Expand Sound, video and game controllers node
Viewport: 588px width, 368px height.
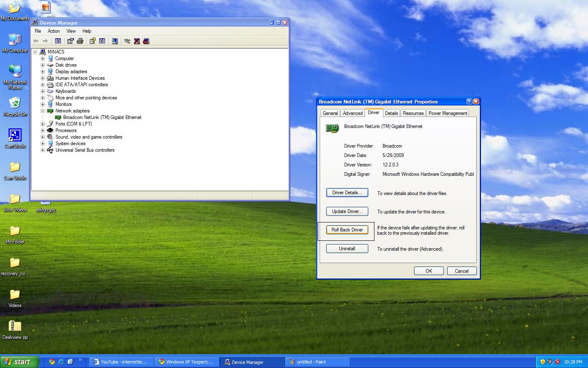pyautogui.click(x=42, y=137)
